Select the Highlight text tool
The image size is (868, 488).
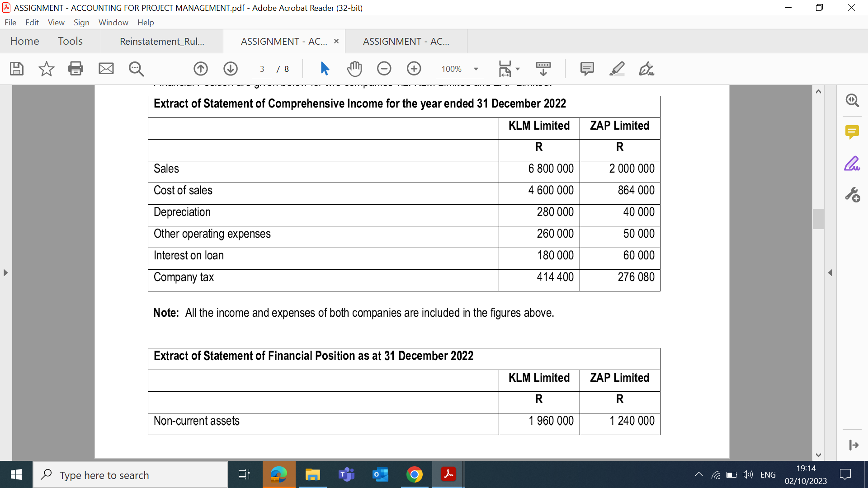617,69
